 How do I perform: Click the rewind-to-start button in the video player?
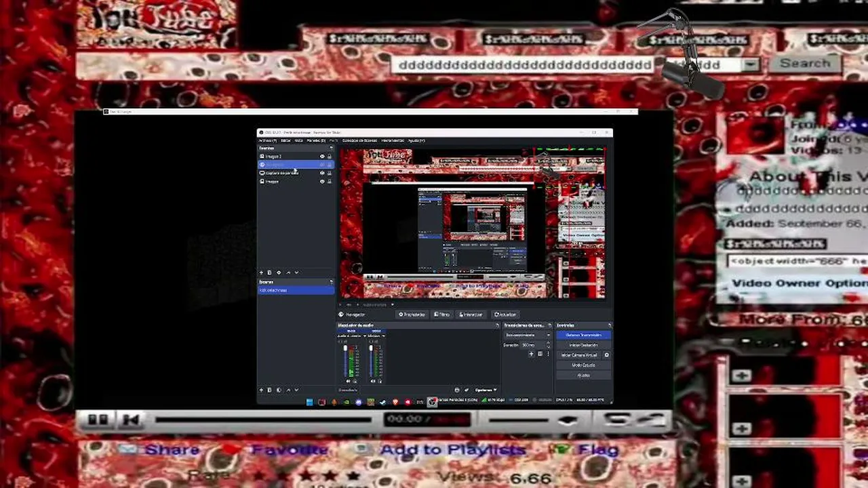point(131,420)
